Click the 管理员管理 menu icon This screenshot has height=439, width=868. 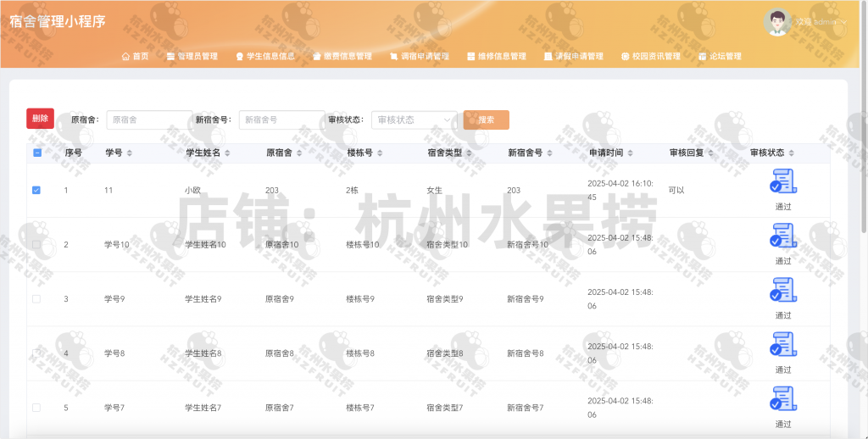(x=170, y=57)
